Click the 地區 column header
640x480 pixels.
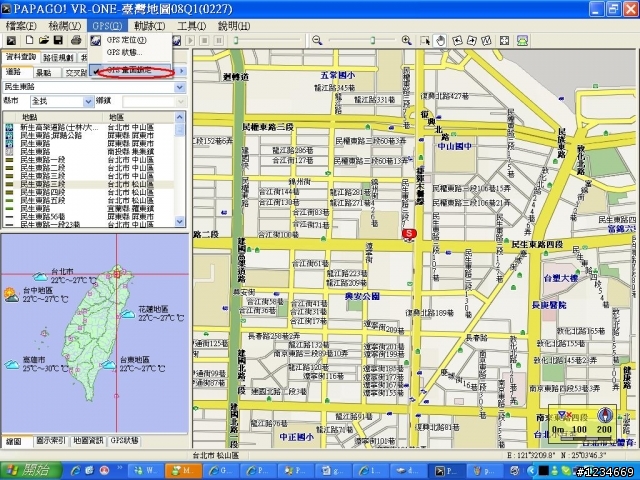click(x=139, y=117)
